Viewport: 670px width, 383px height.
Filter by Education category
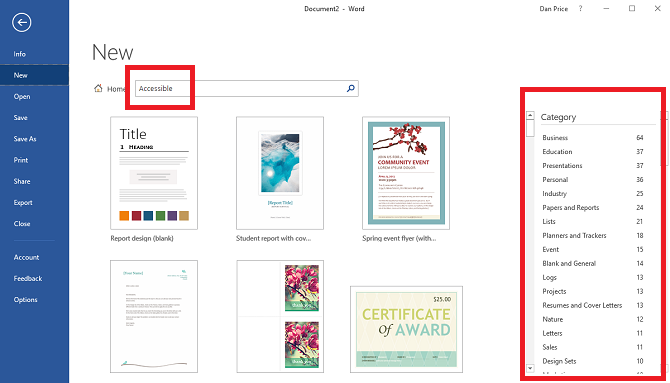click(x=593, y=152)
